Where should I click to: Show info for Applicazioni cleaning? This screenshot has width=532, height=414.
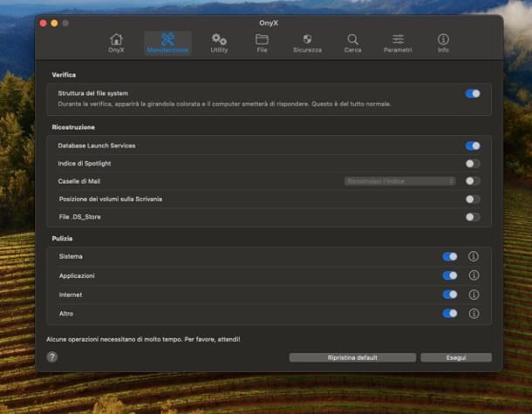[x=474, y=275]
